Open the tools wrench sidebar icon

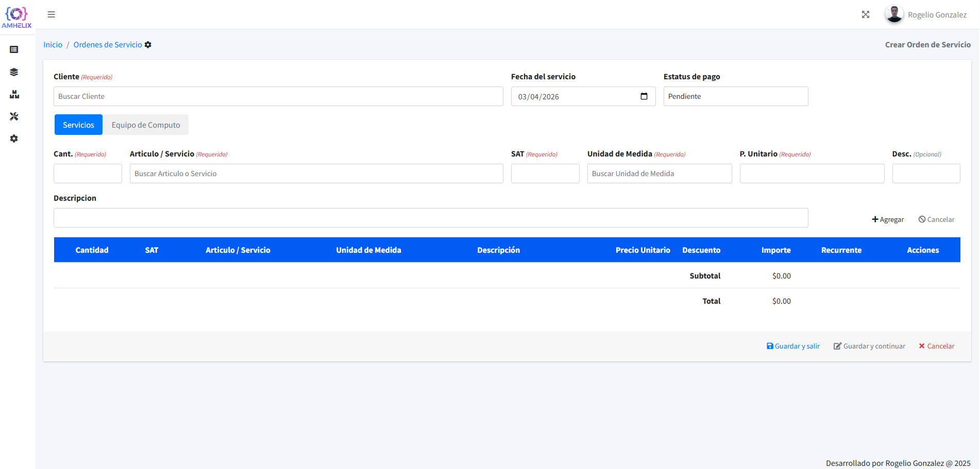(14, 116)
